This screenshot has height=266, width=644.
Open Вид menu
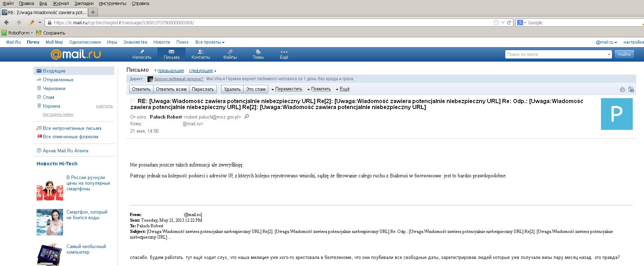pyautogui.click(x=43, y=3)
